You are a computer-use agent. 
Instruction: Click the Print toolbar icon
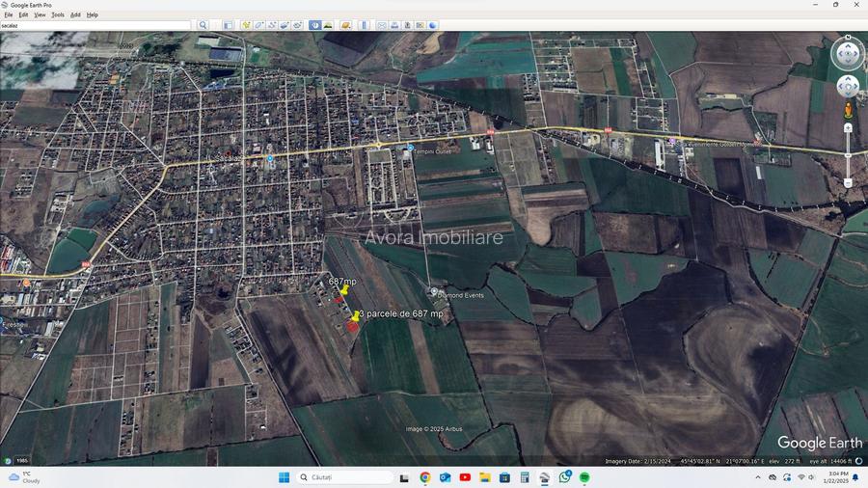point(394,25)
